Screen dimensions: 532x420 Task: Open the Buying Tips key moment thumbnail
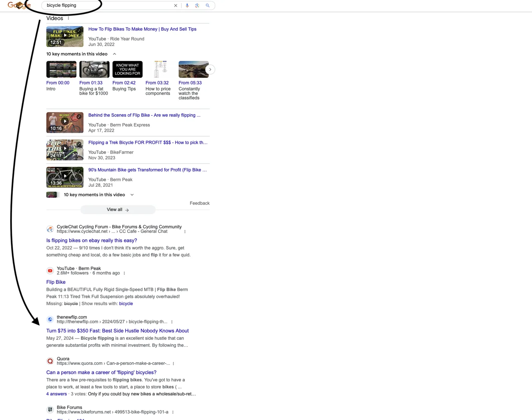127,69
